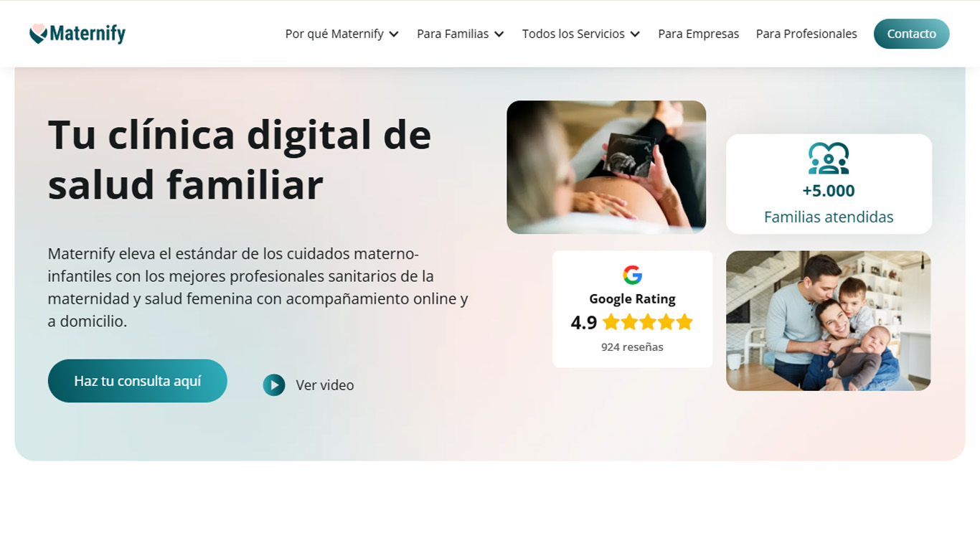Select the family with baby photo
This screenshot has width=980, height=551.
[829, 321]
